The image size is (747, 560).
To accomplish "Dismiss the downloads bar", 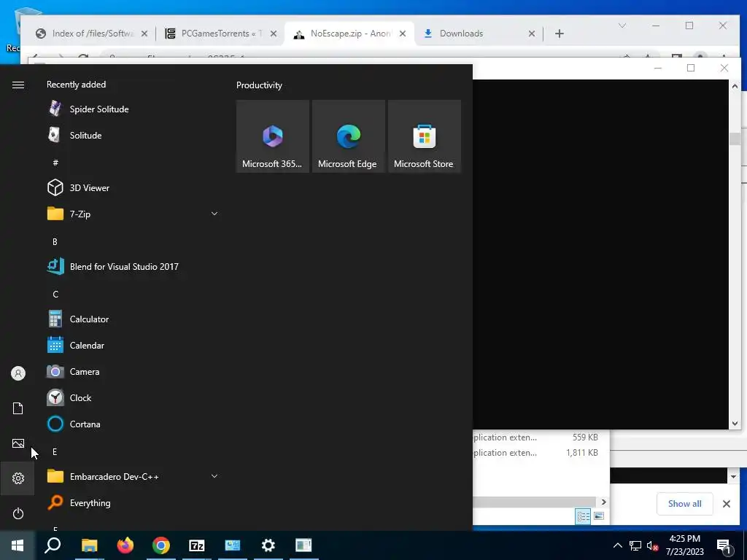I will [x=727, y=503].
